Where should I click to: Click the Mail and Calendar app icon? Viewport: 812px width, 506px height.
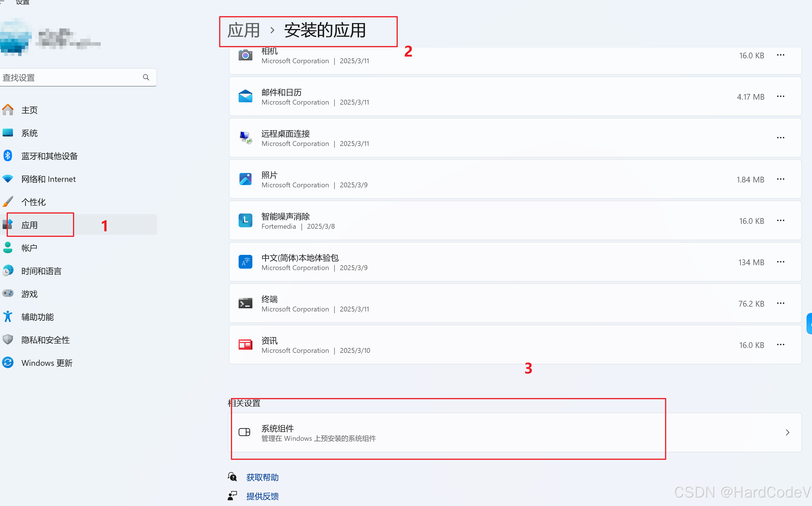pos(245,96)
